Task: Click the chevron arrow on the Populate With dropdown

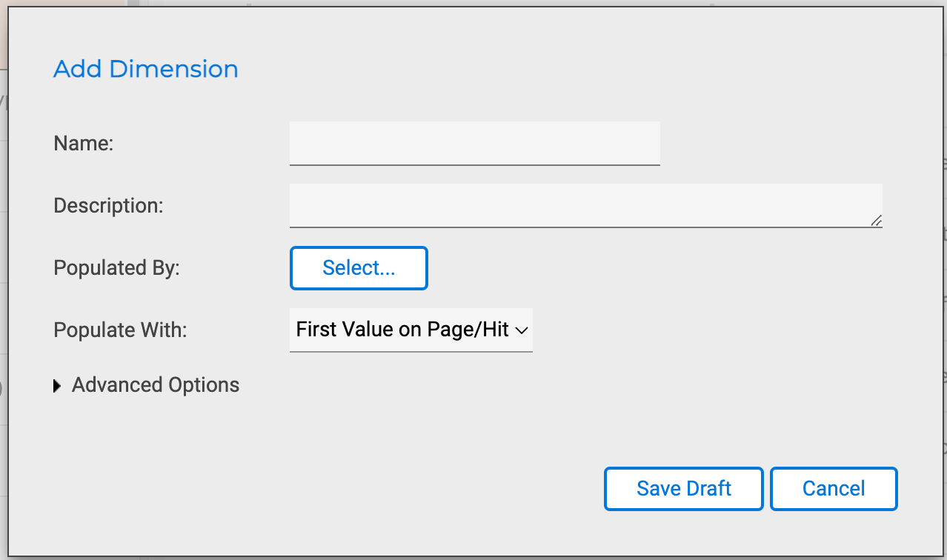Action: (x=521, y=330)
